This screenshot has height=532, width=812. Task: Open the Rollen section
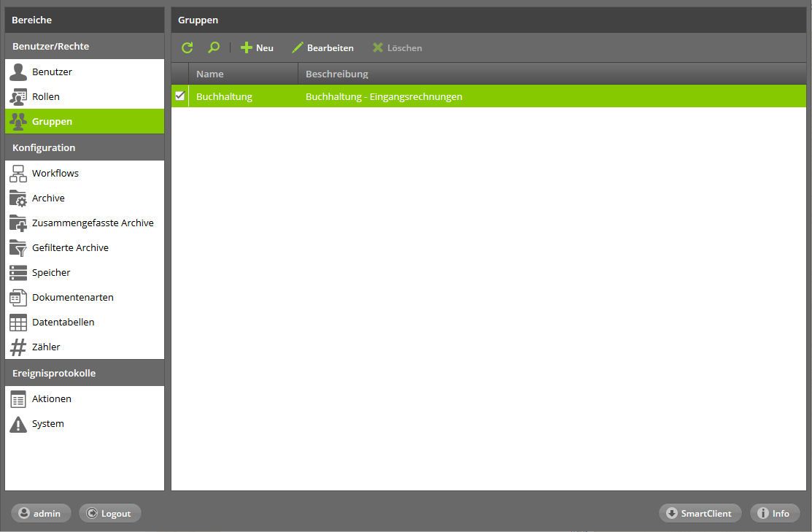coord(85,96)
